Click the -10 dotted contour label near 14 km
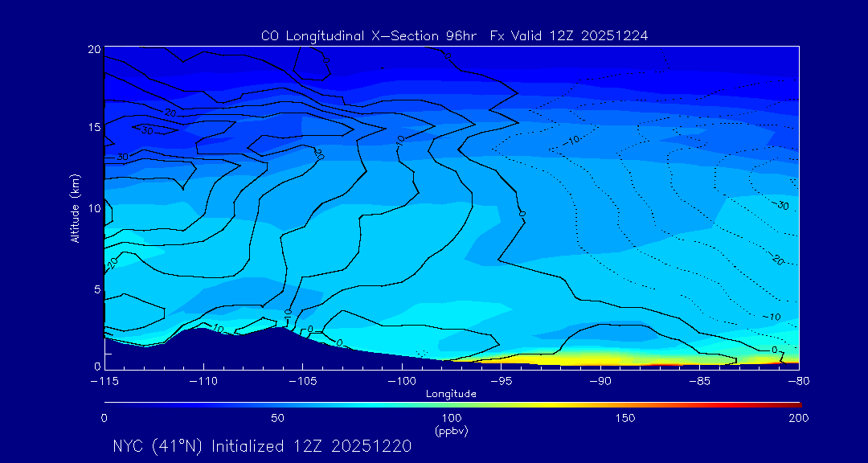 tap(571, 140)
